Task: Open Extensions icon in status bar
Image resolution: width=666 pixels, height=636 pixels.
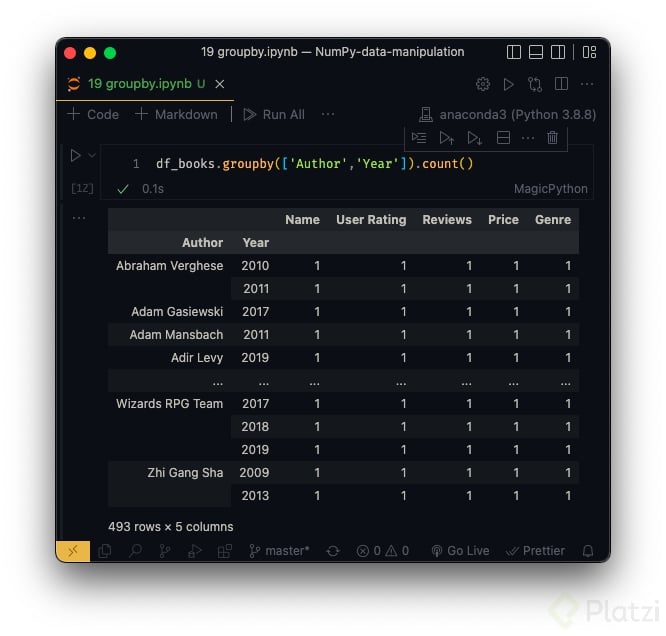Action: pos(225,551)
